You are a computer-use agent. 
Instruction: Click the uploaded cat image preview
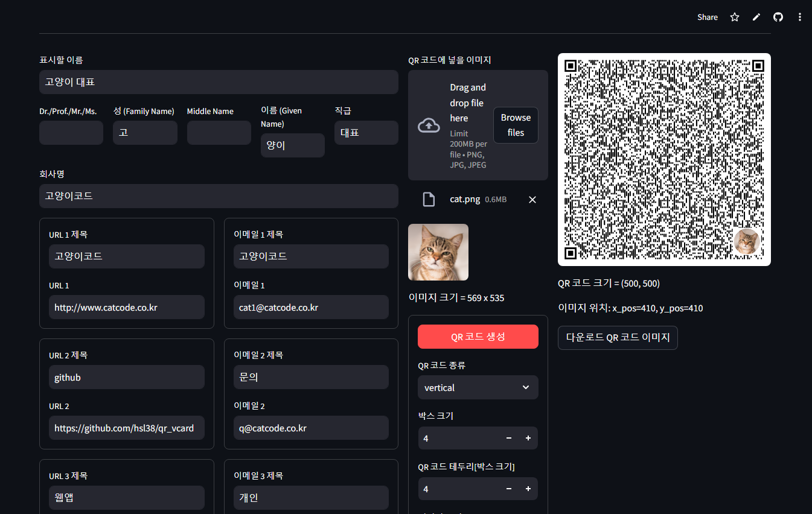[438, 252]
